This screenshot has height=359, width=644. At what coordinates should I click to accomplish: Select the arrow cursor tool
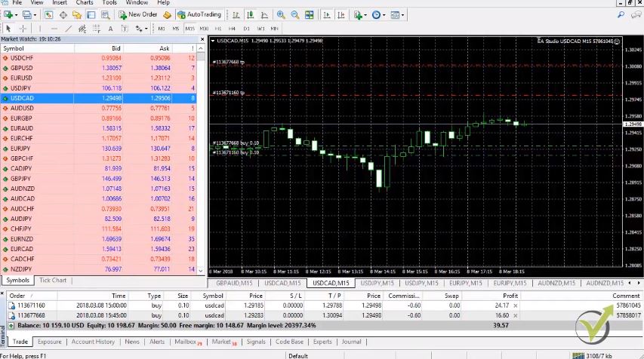click(x=8, y=29)
